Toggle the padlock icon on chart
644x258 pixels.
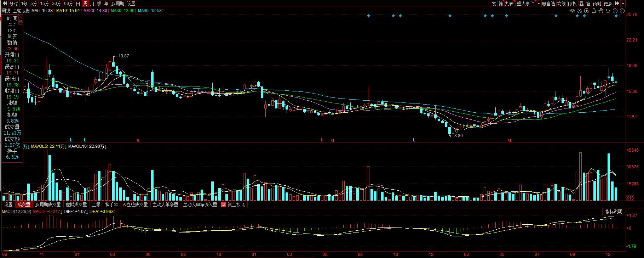(x=594, y=11)
